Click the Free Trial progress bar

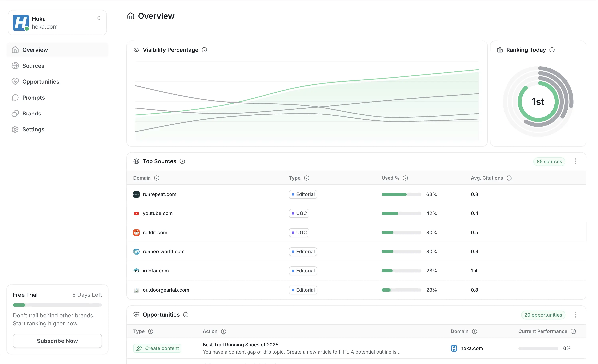coord(57,305)
